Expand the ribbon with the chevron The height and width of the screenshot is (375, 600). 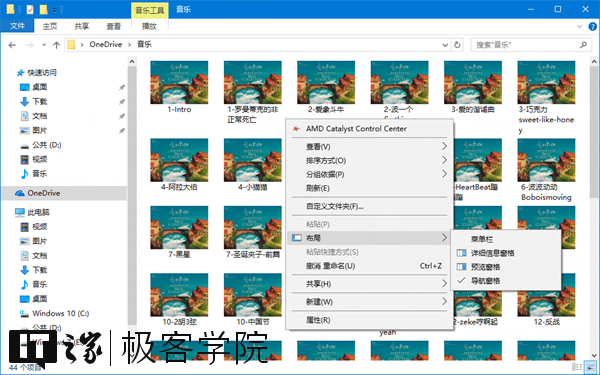[579, 26]
